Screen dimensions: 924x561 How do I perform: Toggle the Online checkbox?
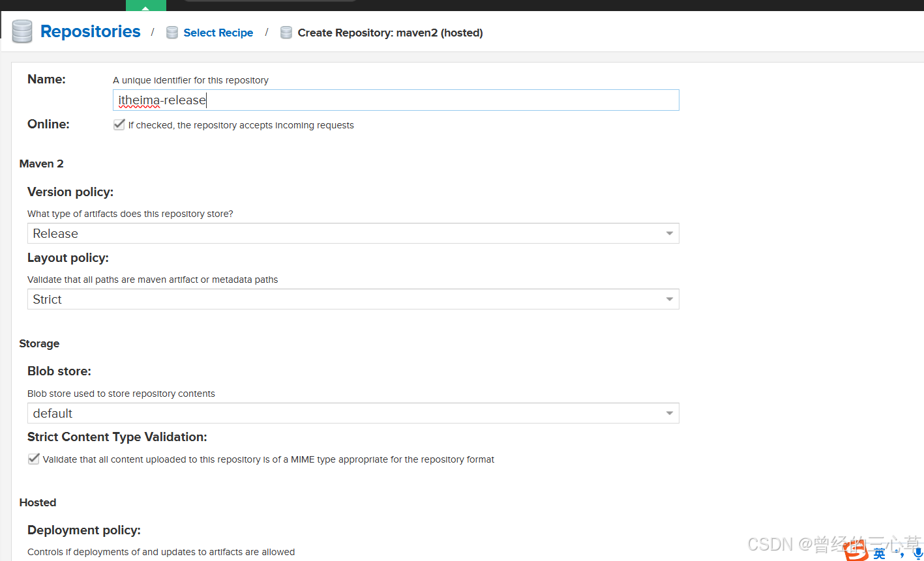tap(119, 124)
